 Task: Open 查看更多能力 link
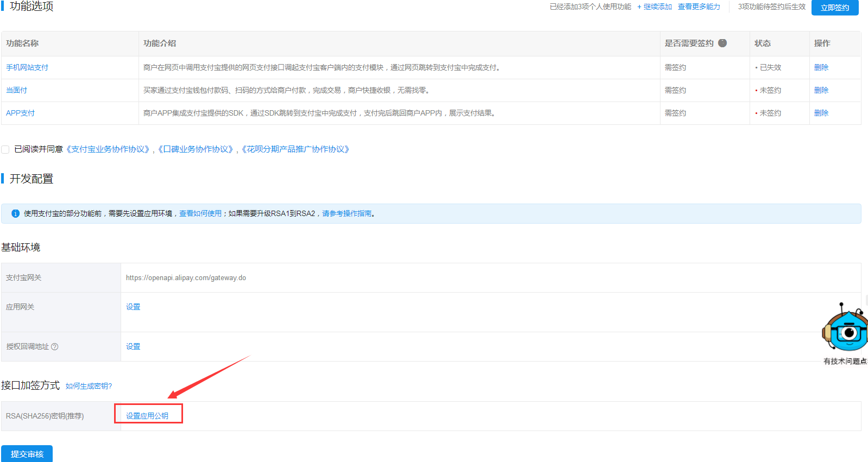699,7
